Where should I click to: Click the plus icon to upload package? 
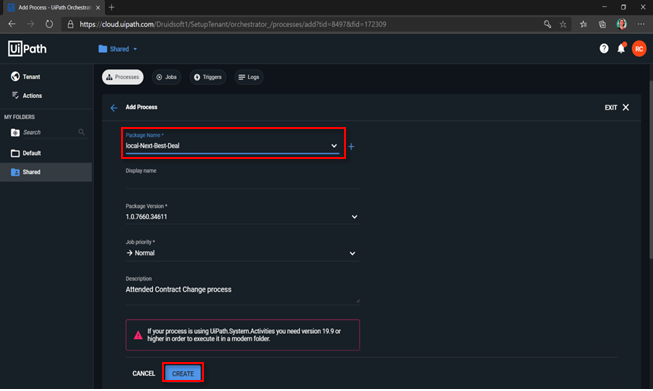click(351, 147)
